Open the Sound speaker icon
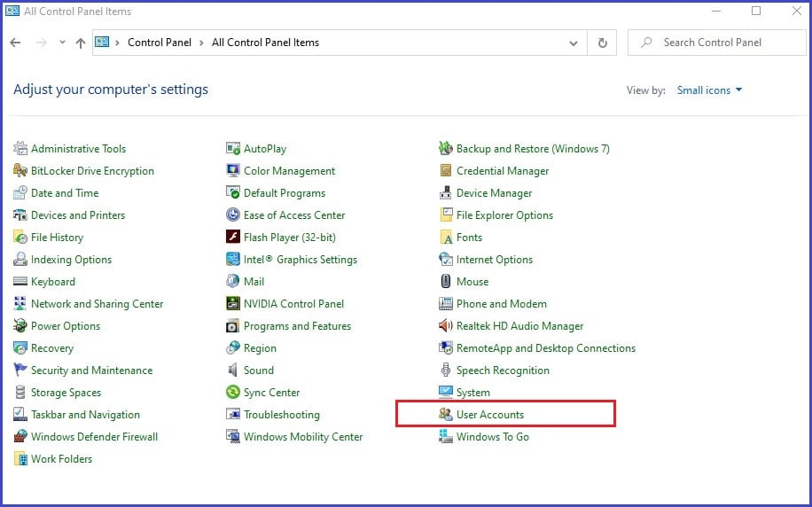 233,370
